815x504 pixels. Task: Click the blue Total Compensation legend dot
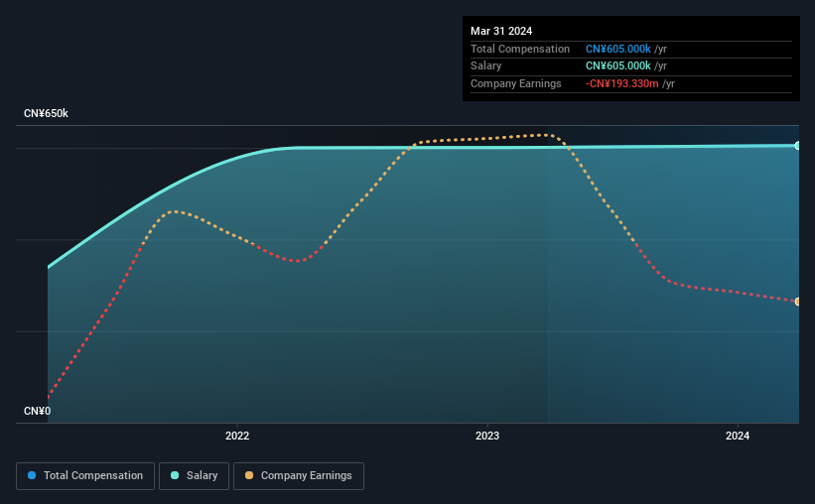click(32, 475)
